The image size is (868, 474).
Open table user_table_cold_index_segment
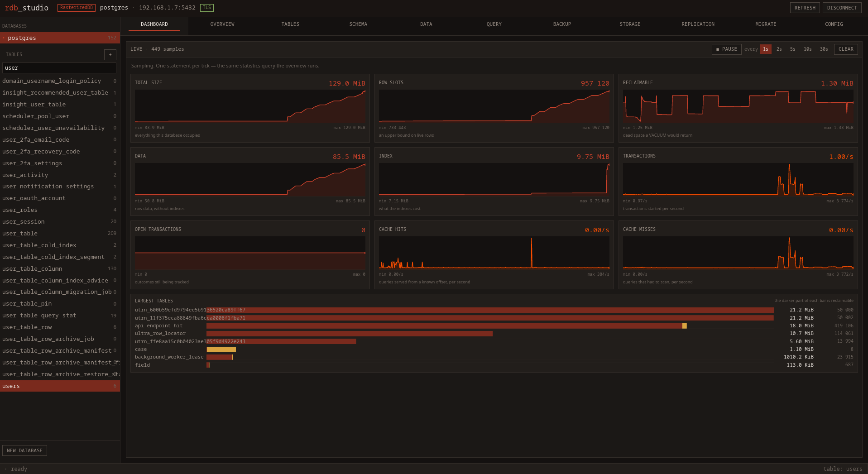click(60, 257)
